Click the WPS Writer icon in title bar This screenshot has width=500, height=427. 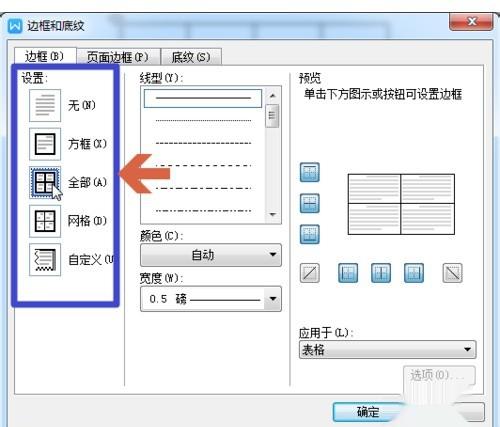point(15,26)
